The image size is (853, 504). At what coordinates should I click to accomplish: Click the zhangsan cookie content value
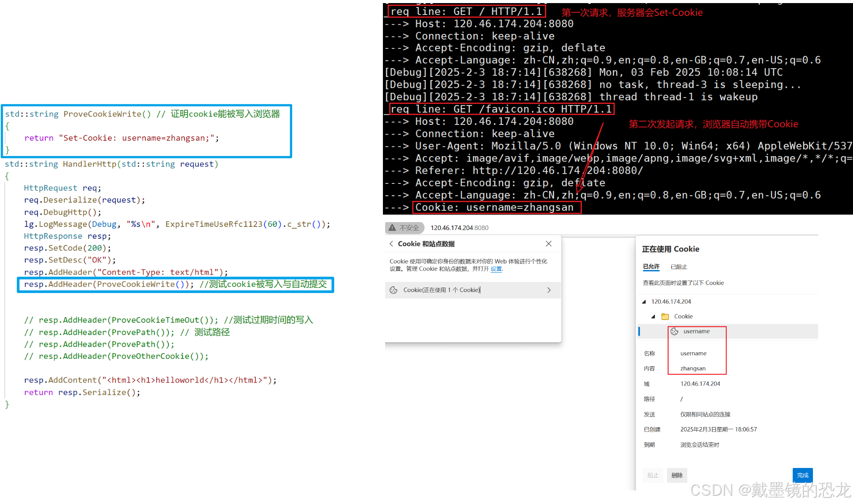pyautogui.click(x=693, y=369)
